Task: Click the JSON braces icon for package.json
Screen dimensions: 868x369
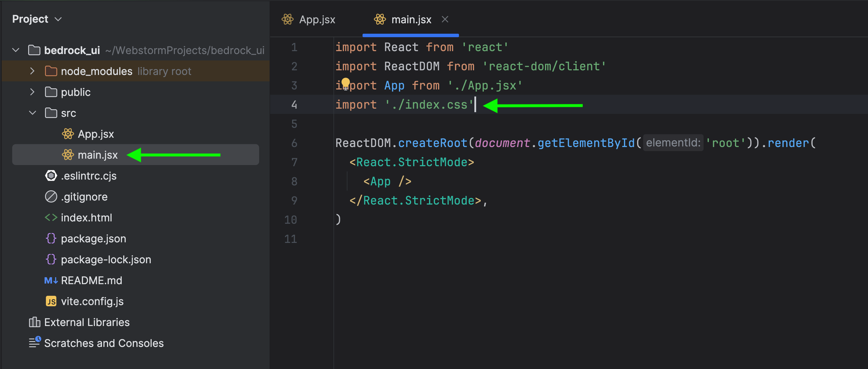Action: [x=51, y=239]
